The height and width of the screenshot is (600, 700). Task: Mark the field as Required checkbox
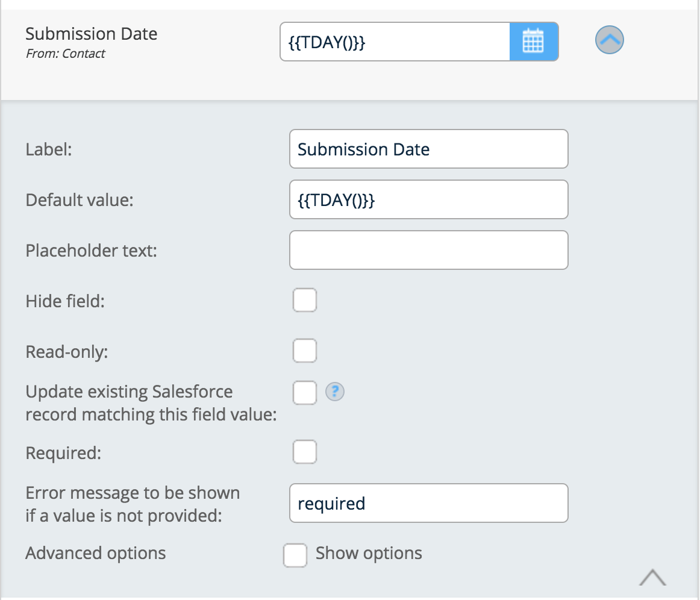[305, 452]
